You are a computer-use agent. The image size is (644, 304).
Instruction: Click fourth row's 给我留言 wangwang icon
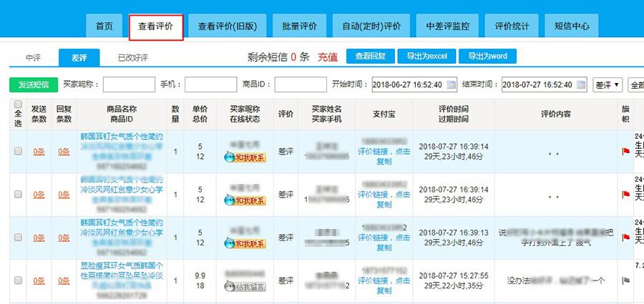[245, 286]
